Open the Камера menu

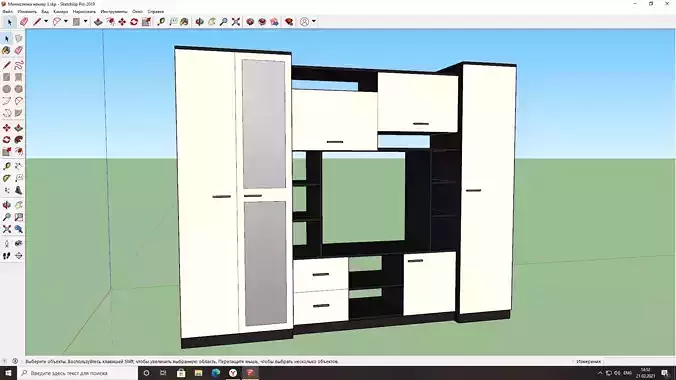61,12
